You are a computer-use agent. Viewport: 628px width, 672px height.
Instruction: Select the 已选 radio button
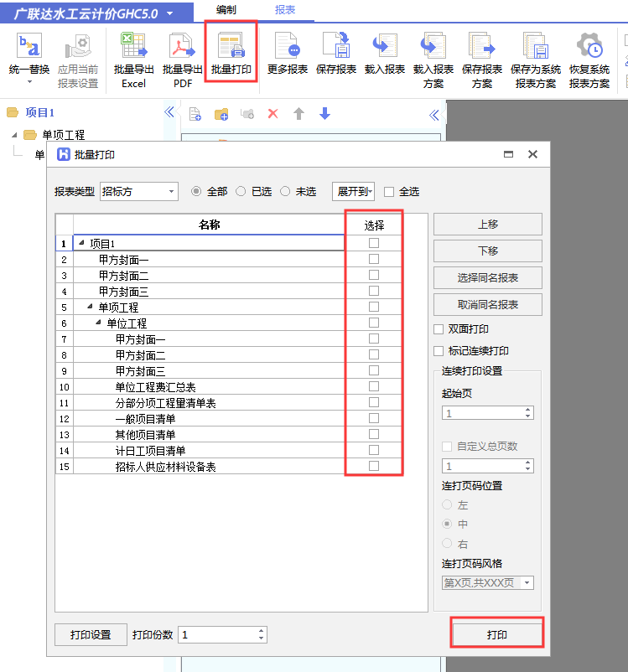tap(241, 191)
